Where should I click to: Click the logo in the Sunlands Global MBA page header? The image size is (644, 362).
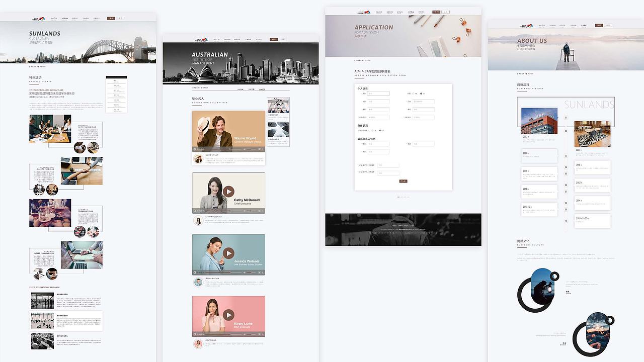coord(38,18)
